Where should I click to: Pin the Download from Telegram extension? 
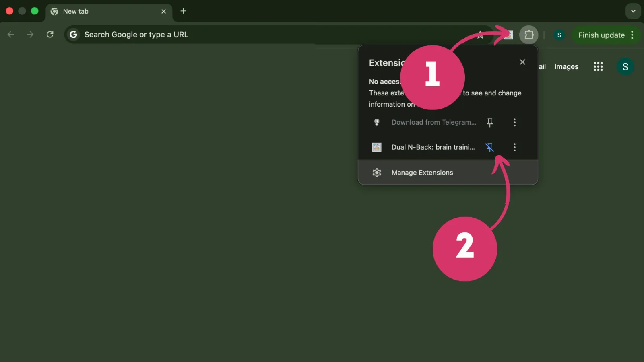489,122
